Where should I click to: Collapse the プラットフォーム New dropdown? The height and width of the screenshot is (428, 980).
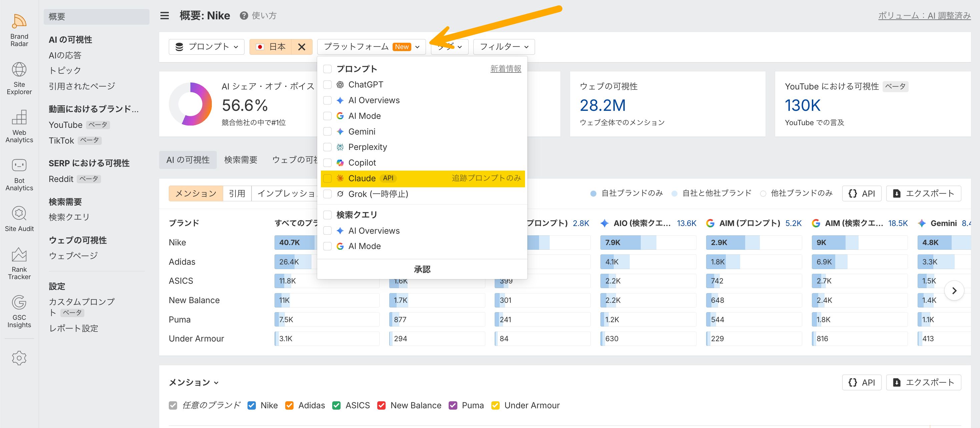(371, 47)
